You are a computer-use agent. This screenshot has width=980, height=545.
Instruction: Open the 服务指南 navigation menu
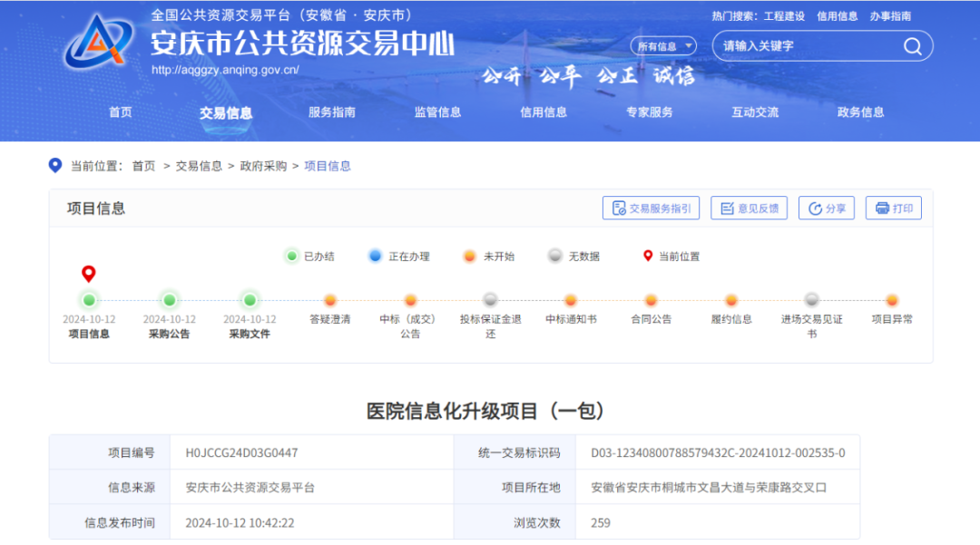[332, 112]
